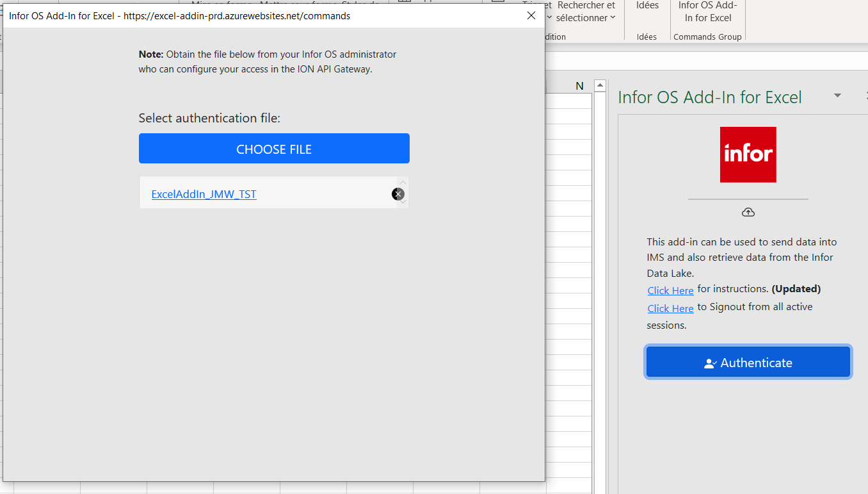
Task: Click the Authenticate button in task pane
Action: coord(748,363)
